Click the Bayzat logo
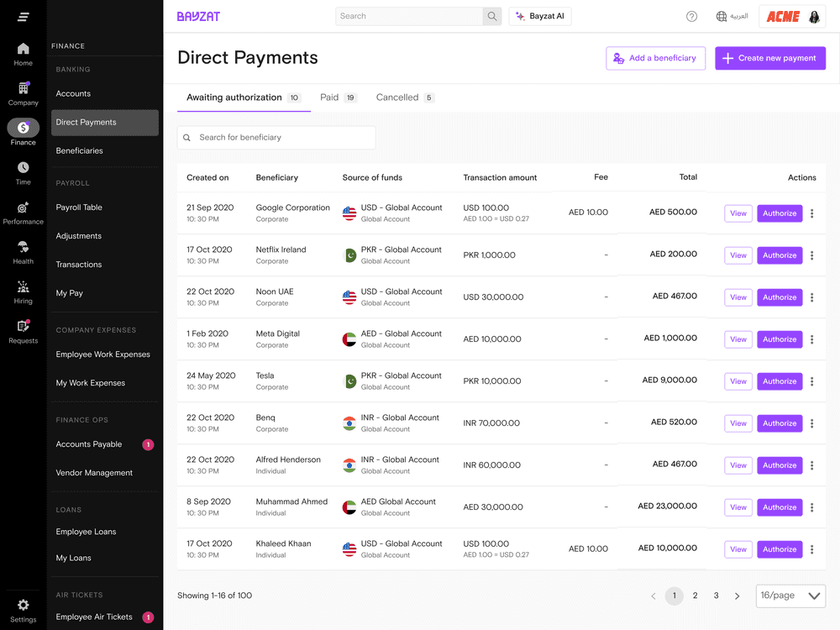This screenshot has height=630, width=840. pos(198,17)
